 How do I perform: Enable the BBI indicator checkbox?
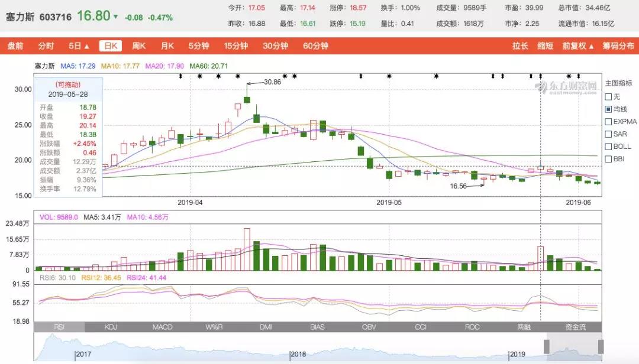(608, 159)
